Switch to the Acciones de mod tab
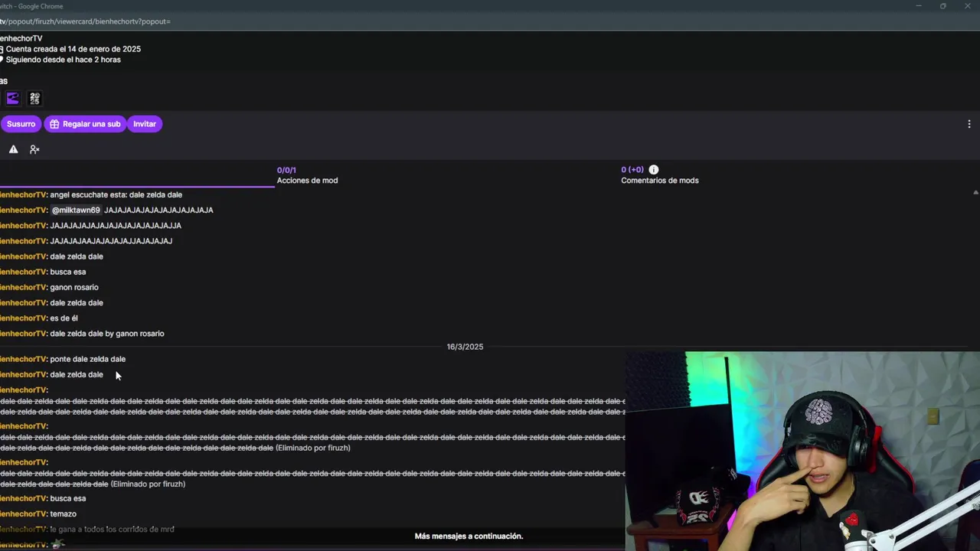The image size is (980, 551). (307, 175)
